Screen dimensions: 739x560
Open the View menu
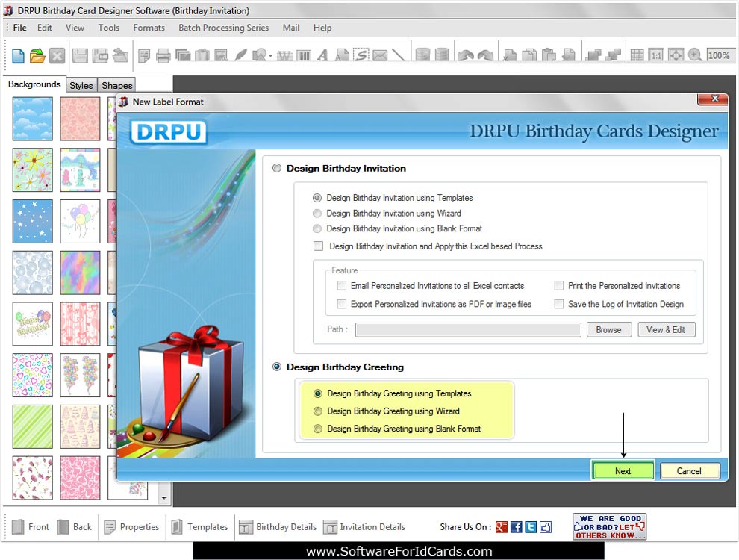[x=75, y=28]
